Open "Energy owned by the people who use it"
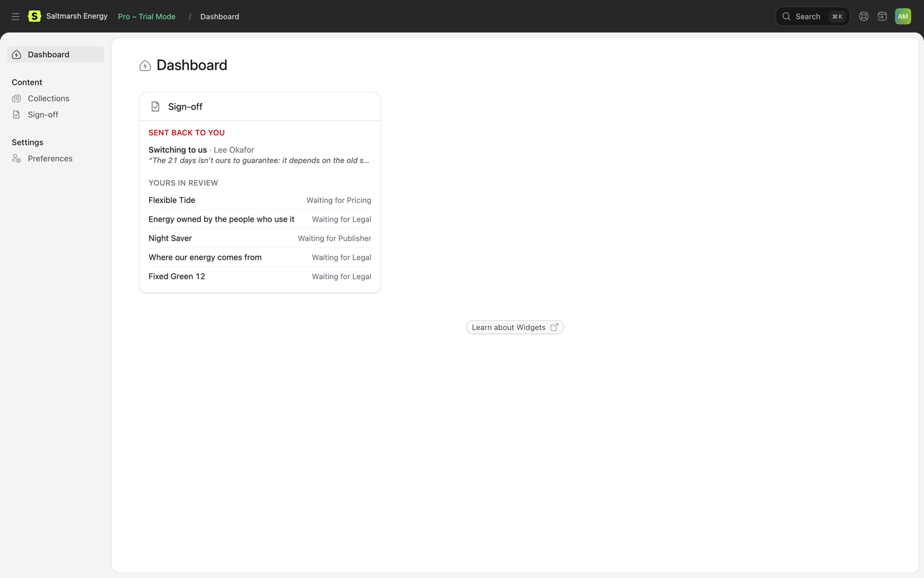 (x=221, y=219)
